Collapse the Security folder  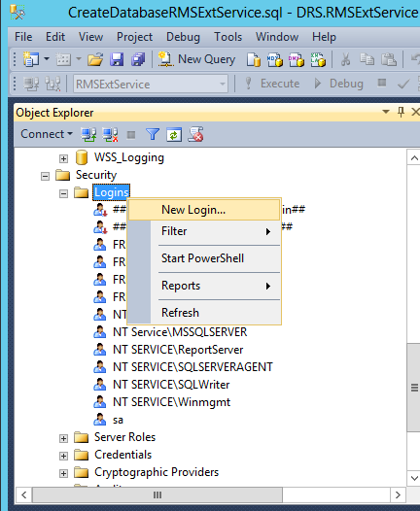45,176
